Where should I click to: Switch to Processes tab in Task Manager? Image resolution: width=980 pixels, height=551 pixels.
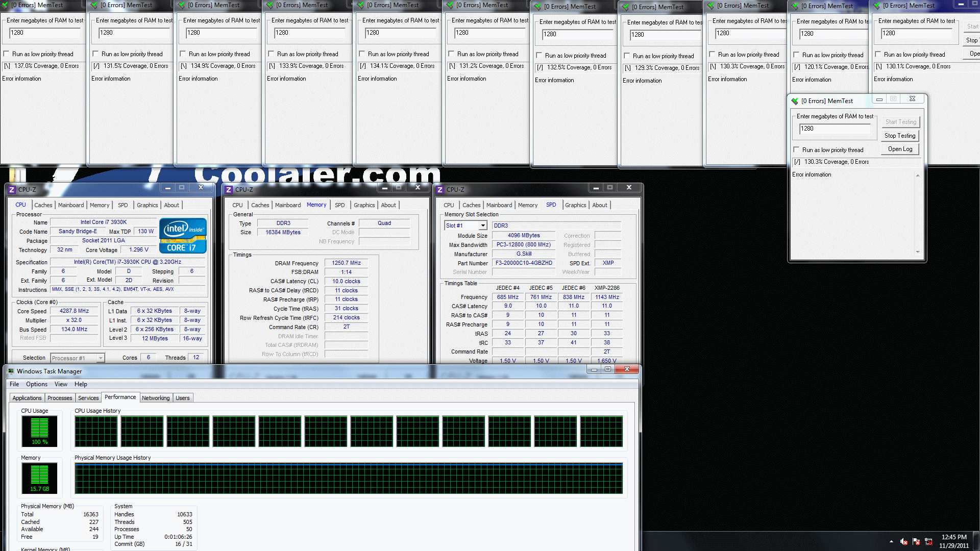[x=60, y=398]
